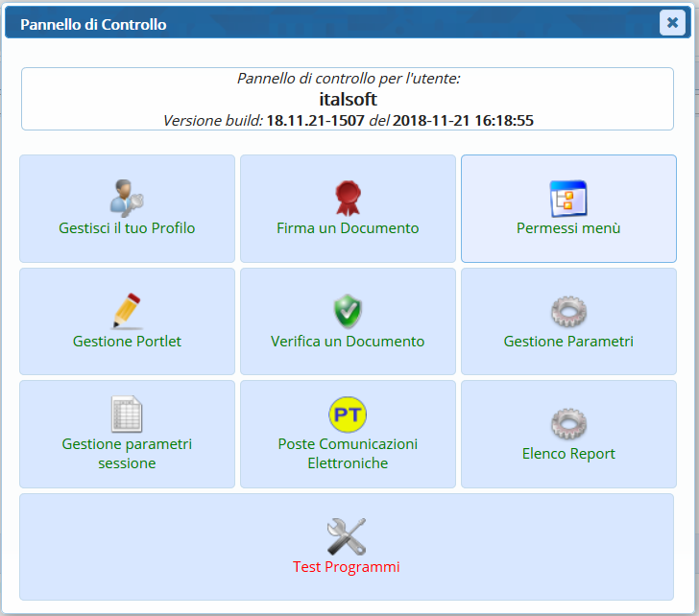
Task: Select the "Verifica un Documento" text
Action: [x=348, y=342]
